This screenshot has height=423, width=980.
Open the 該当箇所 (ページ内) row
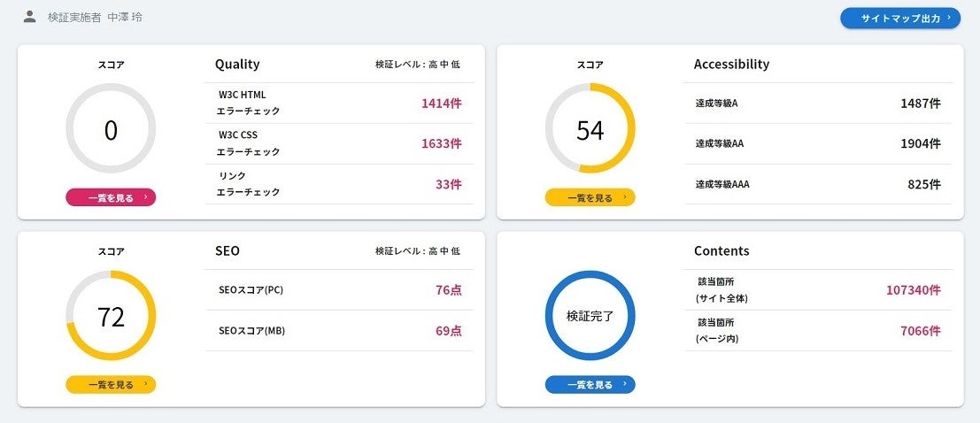tap(818, 331)
